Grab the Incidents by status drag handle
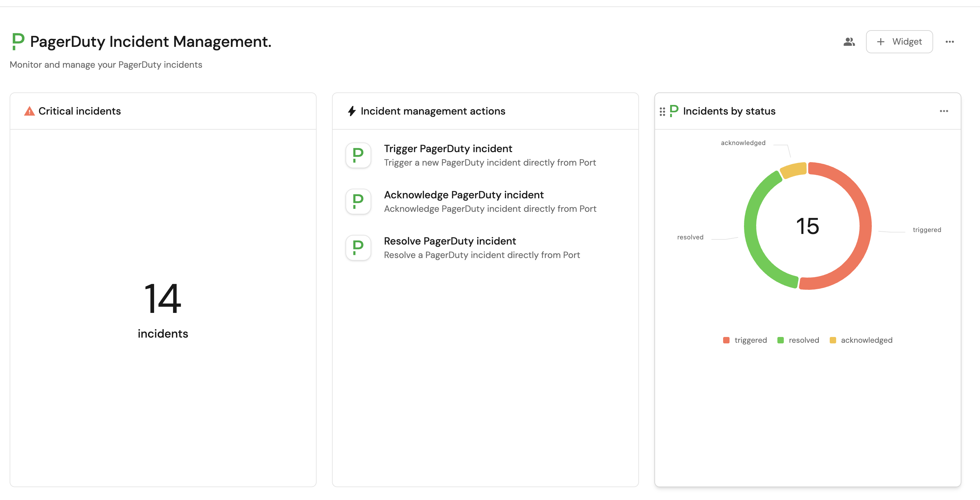This screenshot has height=500, width=980. 662,111
